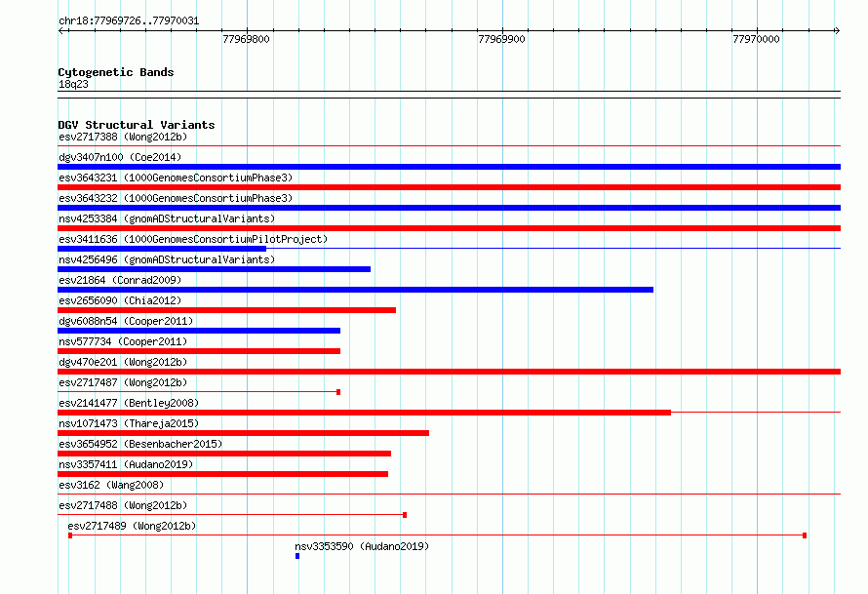Image resolution: width=868 pixels, height=594 pixels.
Task: Click the DGV Structural Variants track title
Action: tap(137, 125)
